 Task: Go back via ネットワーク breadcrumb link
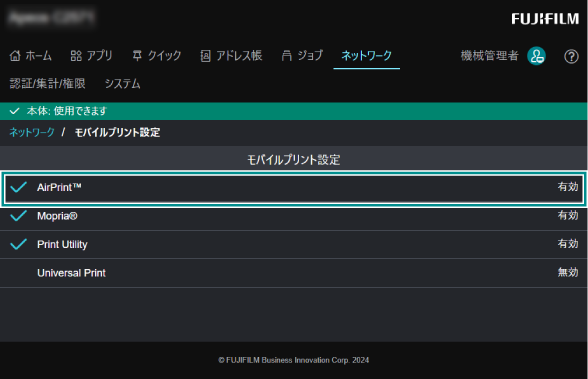(32, 132)
